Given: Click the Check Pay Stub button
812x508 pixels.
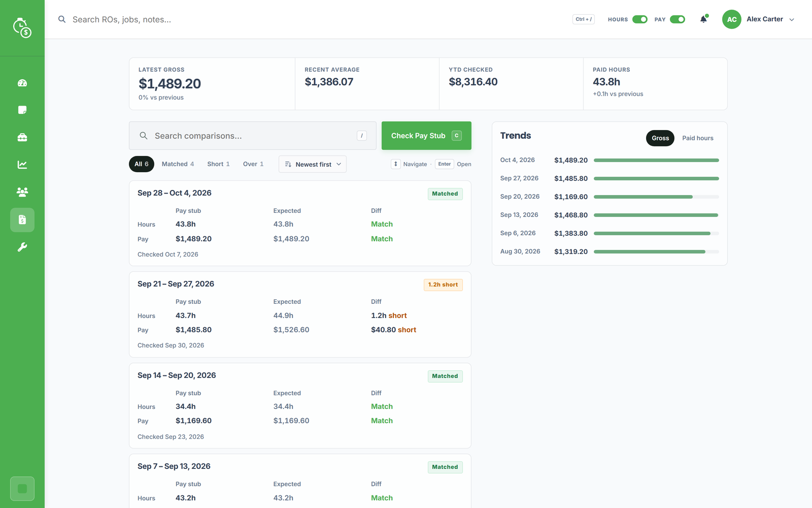Looking at the screenshot, I should click(426, 136).
